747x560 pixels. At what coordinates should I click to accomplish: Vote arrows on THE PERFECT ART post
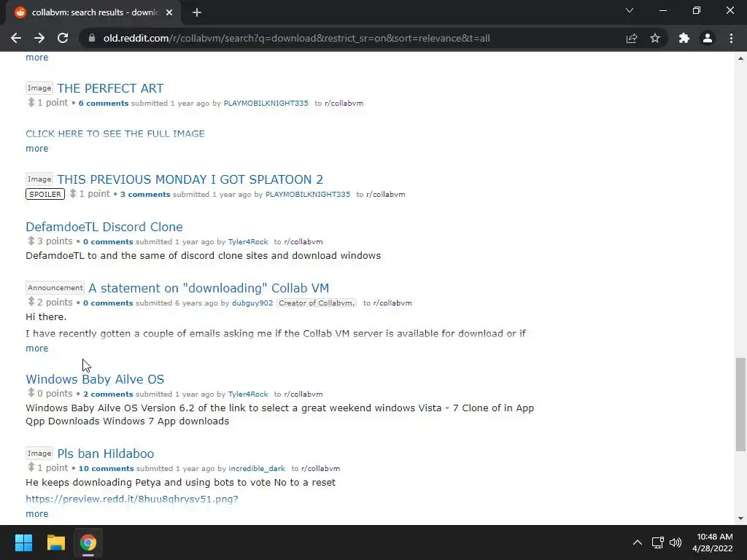(31, 102)
